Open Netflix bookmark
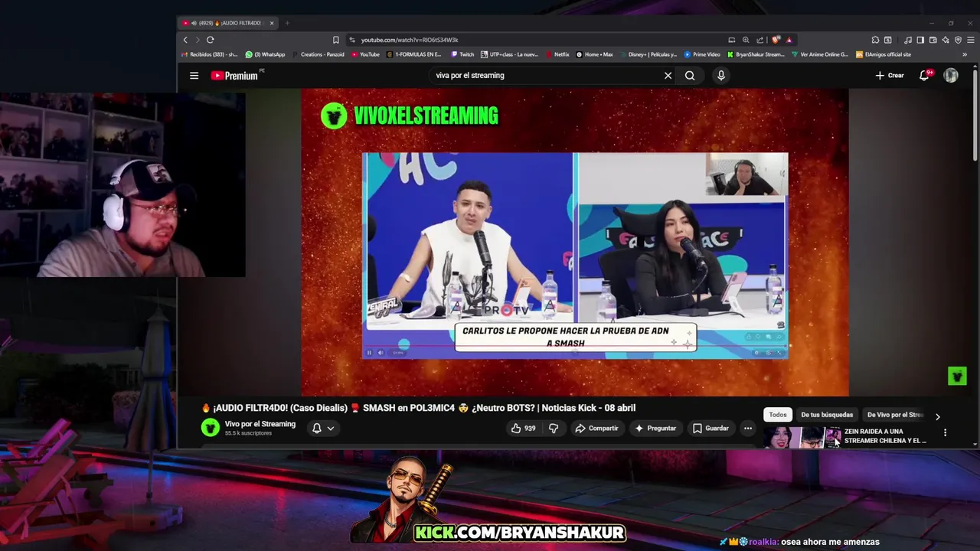The image size is (980, 551). point(557,54)
